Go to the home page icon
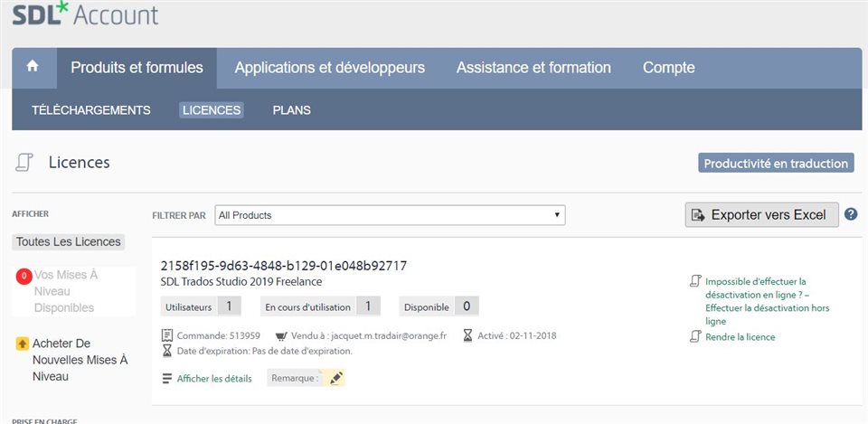 tap(33, 66)
